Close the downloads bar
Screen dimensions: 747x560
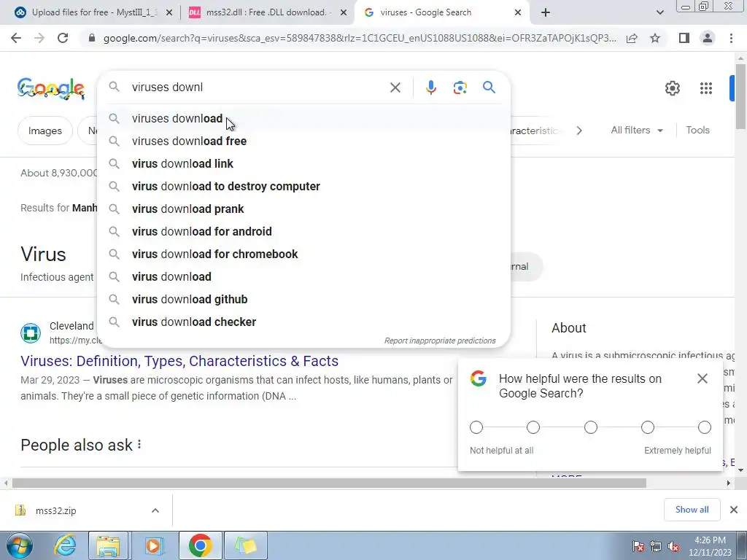(734, 510)
